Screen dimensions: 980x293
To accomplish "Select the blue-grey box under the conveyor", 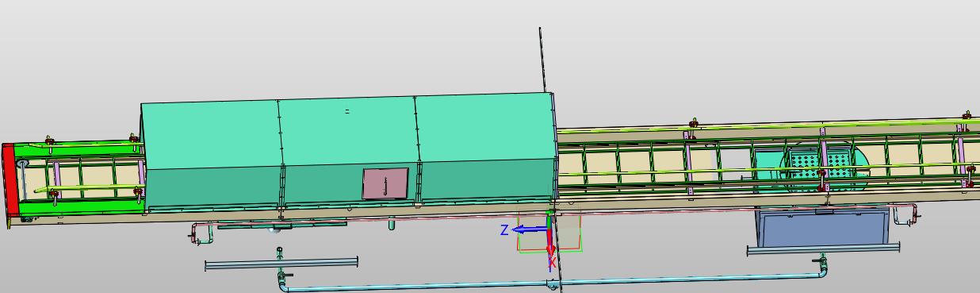I will tap(824, 227).
